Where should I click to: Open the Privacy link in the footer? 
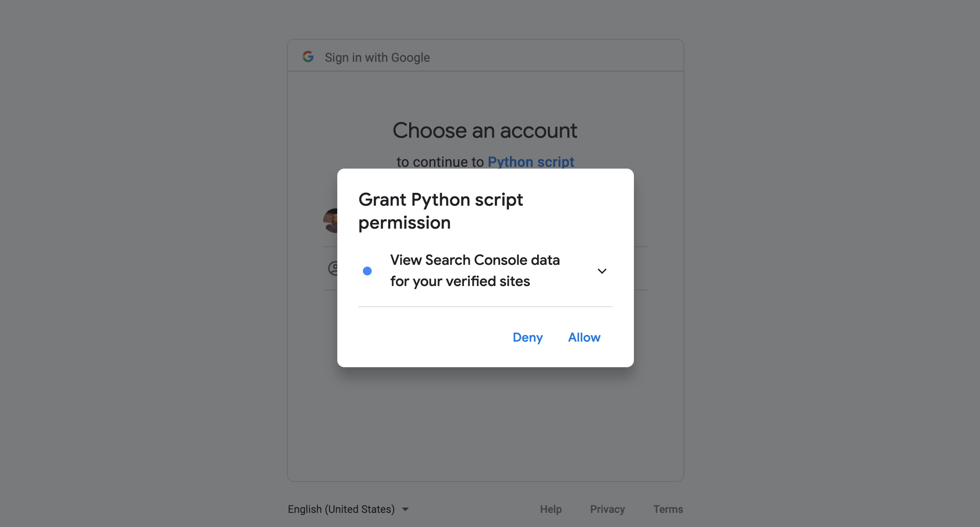coord(607,509)
